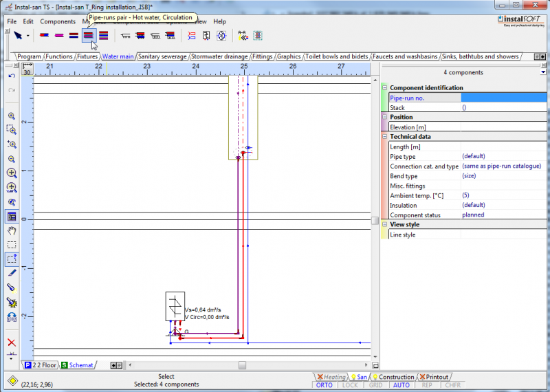The width and height of the screenshot is (550, 392).
Task: Click the red X delete icon
Action: point(12,342)
